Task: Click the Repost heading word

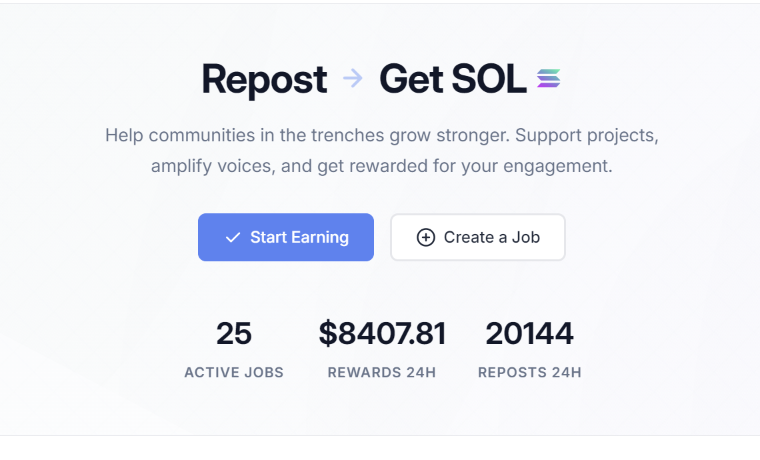Action: 264,79
